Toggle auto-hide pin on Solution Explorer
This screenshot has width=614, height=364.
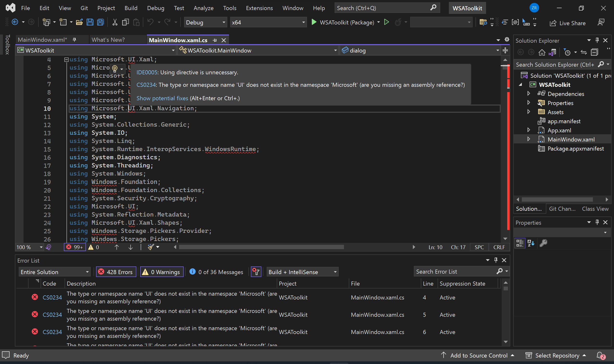coord(597,40)
